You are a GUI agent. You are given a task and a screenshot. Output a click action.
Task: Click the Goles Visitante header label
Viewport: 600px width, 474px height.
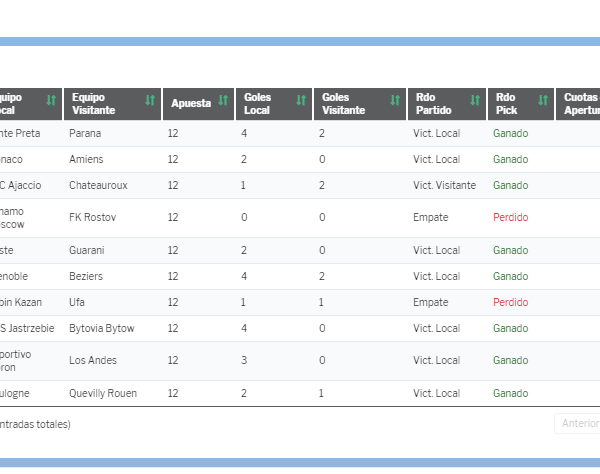coord(343,104)
